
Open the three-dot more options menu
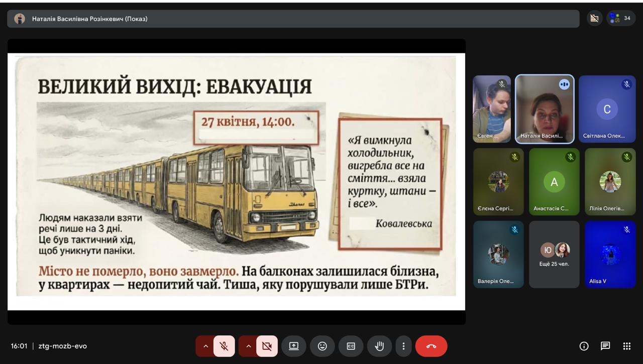(403, 346)
